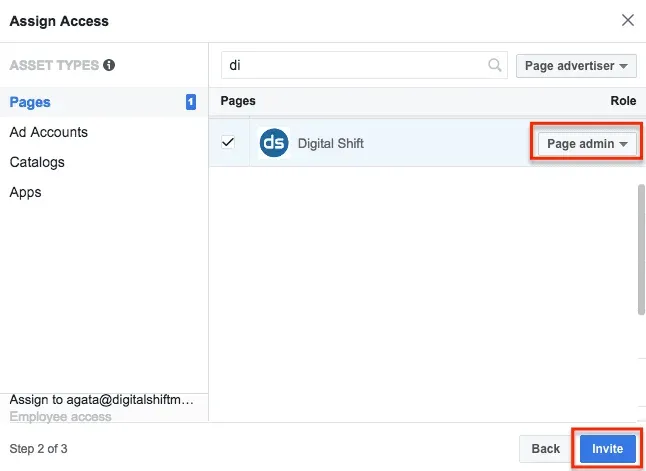646x471 pixels.
Task: Switch to Ad Accounts asset type
Action: click(x=49, y=132)
